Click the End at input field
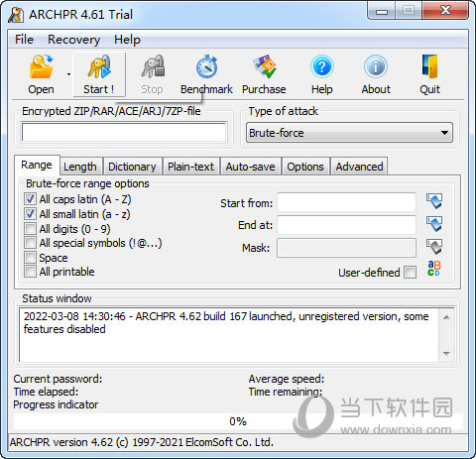The image size is (476, 459). 346,225
